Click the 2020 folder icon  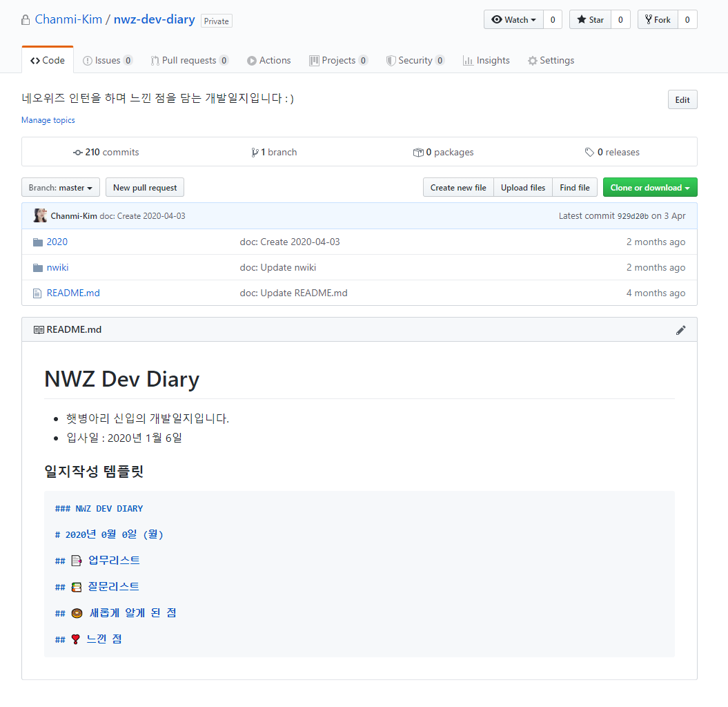click(x=38, y=242)
